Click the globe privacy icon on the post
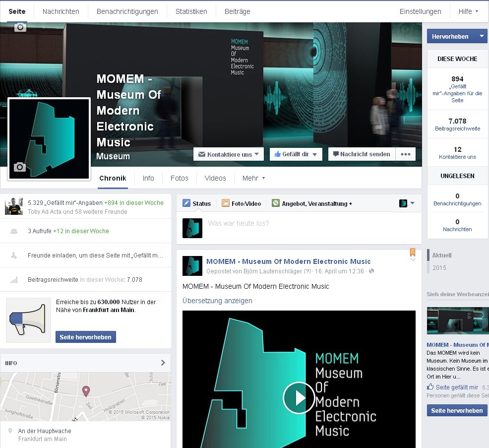The width and height of the screenshot is (489, 448). pyautogui.click(x=371, y=271)
